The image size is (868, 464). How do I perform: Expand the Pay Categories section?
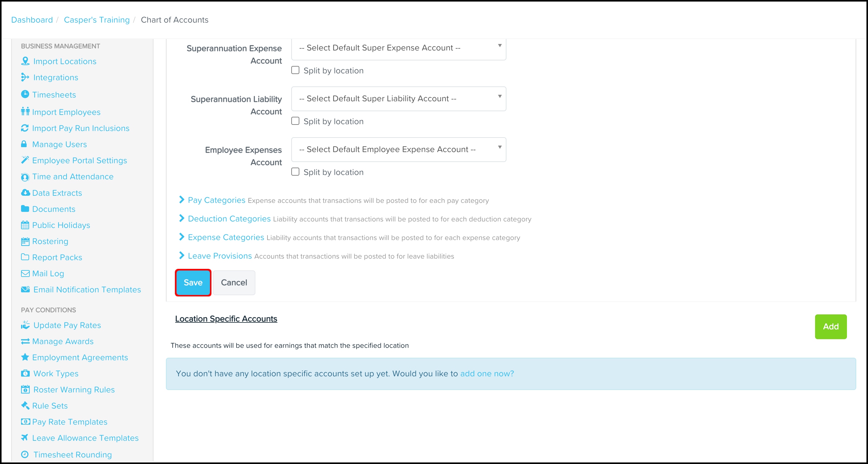(x=216, y=200)
